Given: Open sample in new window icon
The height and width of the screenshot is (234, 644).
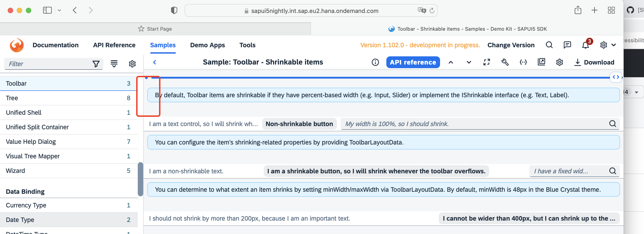Looking at the screenshot, I should 541,62.
